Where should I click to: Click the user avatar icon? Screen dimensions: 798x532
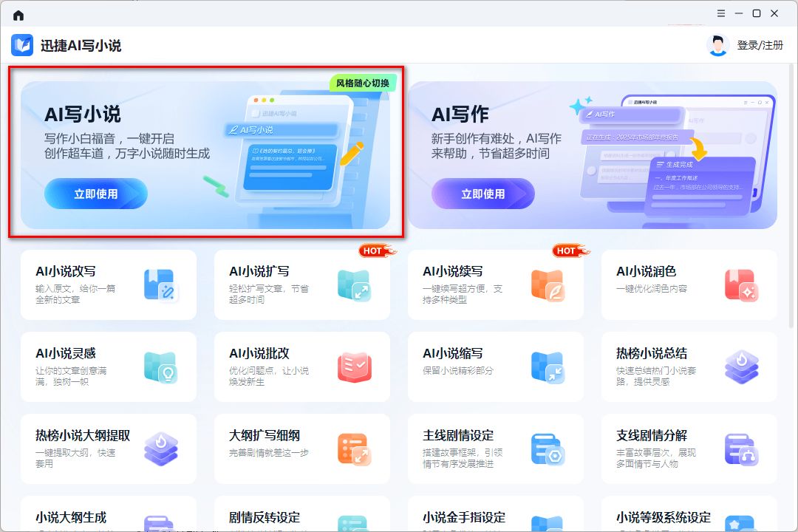pyautogui.click(x=717, y=45)
